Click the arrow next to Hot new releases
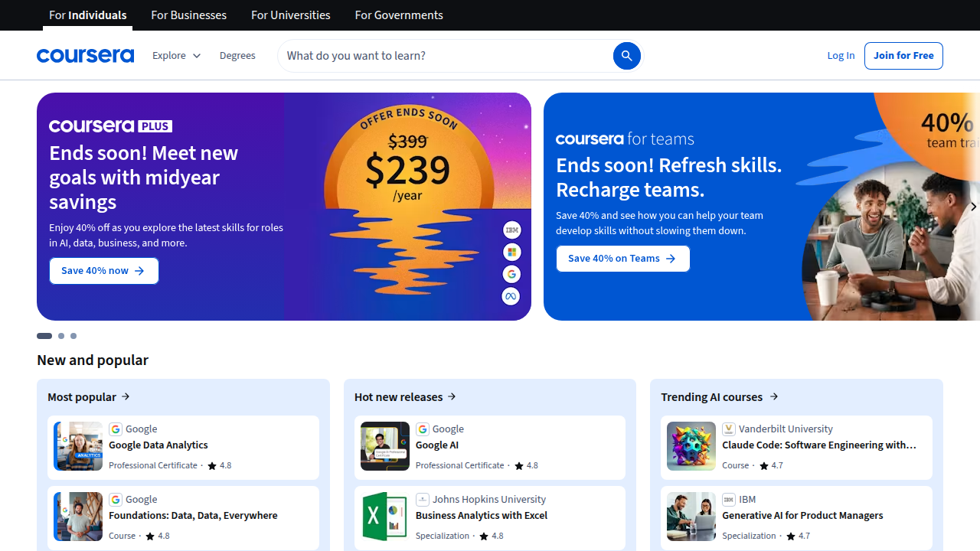 tap(452, 396)
